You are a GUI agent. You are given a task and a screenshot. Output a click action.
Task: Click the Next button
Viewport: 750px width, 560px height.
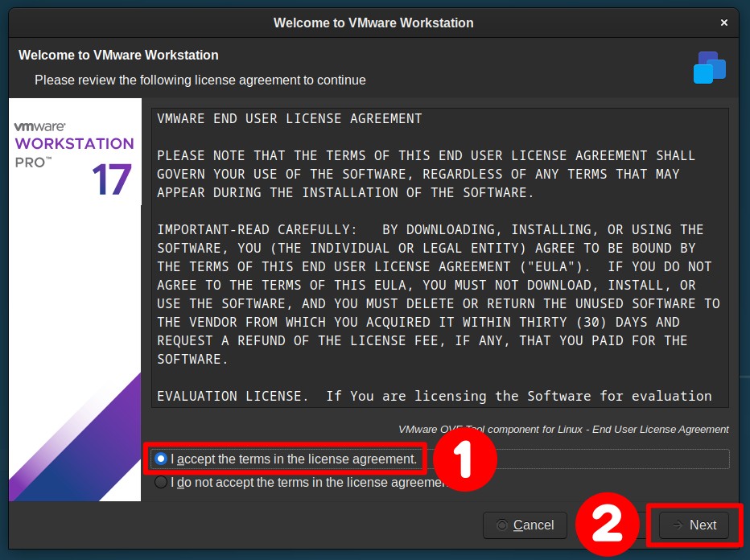point(694,525)
